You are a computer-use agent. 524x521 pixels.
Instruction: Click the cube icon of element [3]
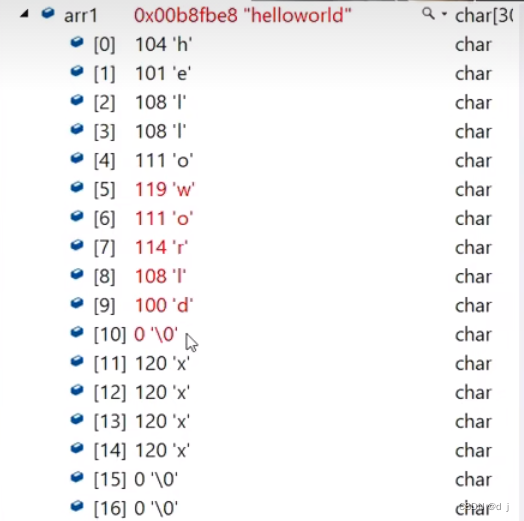pyautogui.click(x=77, y=129)
